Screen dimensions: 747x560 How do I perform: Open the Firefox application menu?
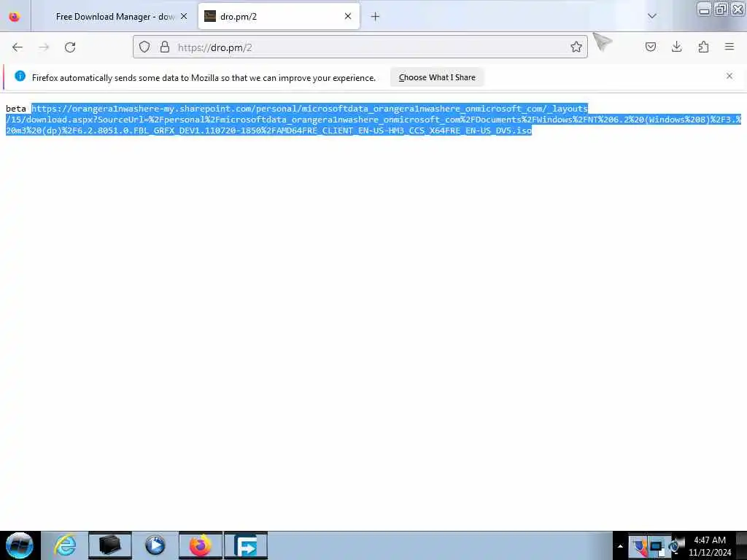[729, 47]
